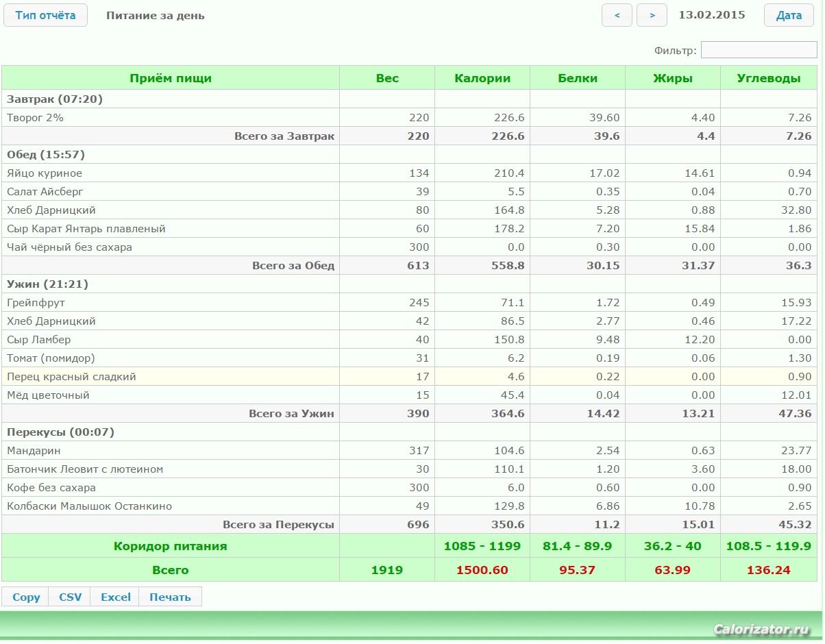Select the Творог 2% row
The width and height of the screenshot is (825, 644).
pyautogui.click(x=36, y=118)
